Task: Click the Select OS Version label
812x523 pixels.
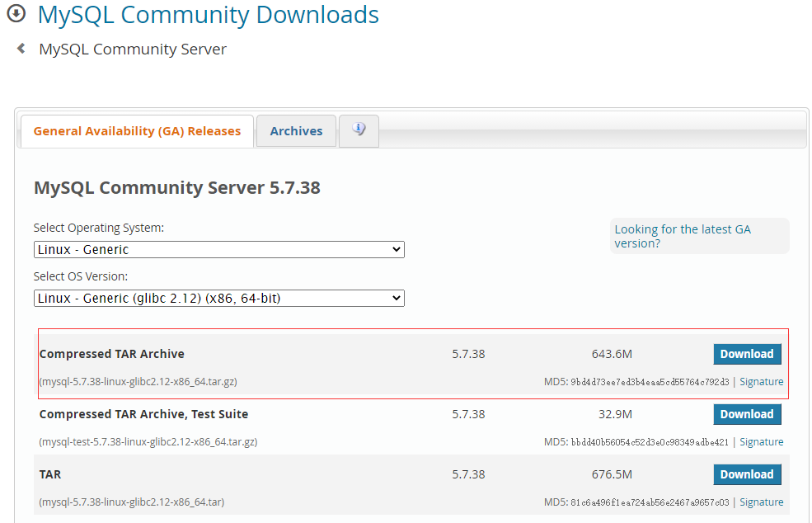Action: [80, 276]
